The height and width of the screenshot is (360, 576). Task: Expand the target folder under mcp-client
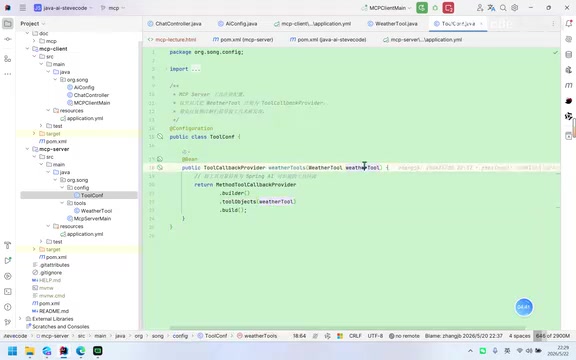pyautogui.click(x=34, y=134)
